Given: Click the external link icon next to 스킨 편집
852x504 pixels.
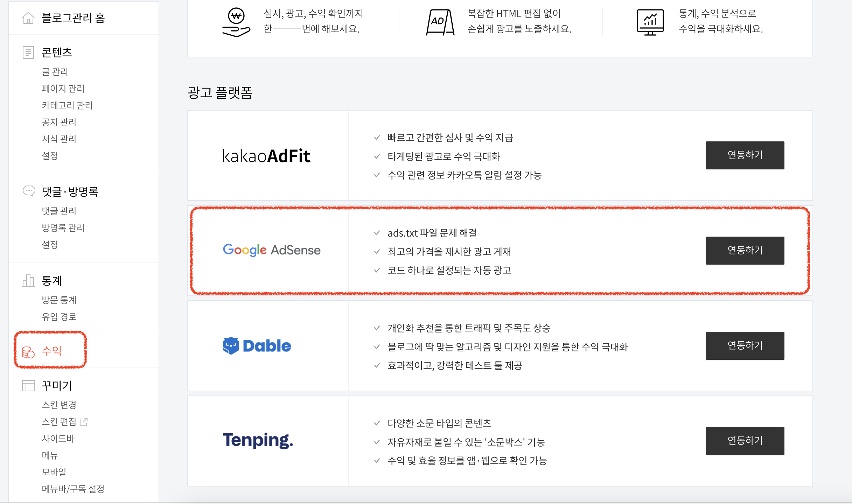Looking at the screenshot, I should coord(84,422).
